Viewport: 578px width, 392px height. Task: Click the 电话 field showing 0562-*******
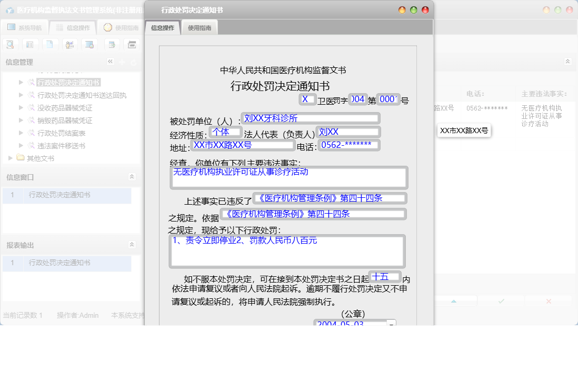click(x=349, y=145)
